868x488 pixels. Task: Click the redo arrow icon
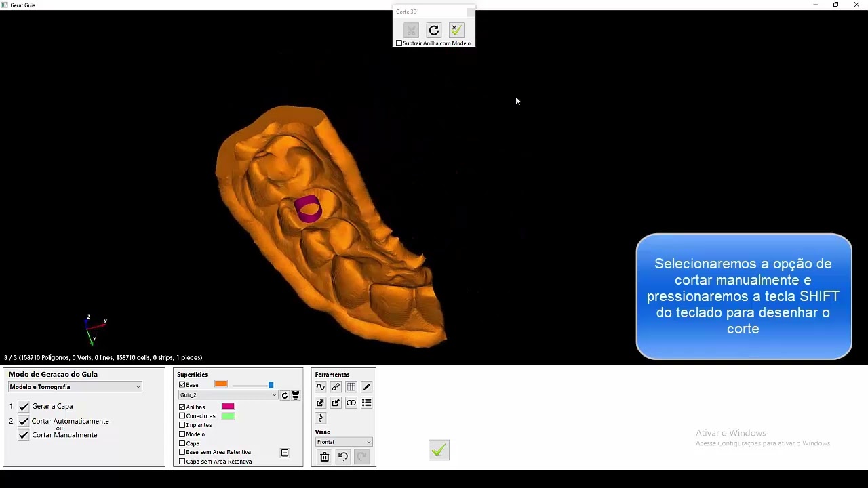(361, 457)
